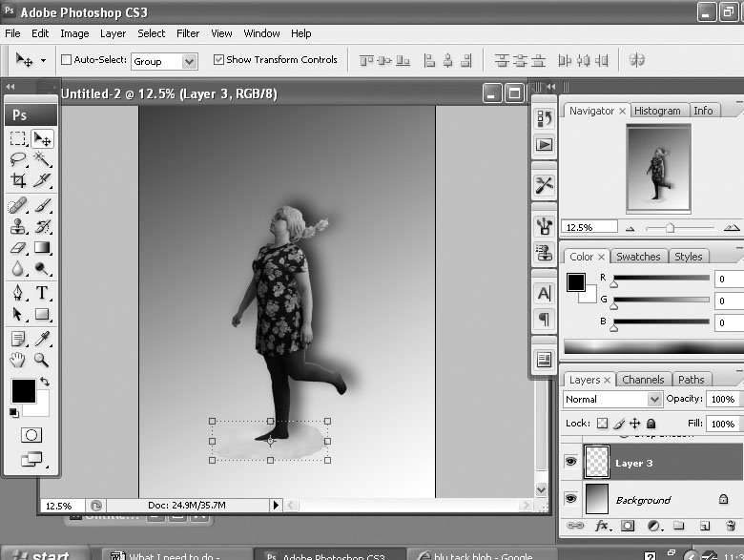Create a new layer
Screen dimensions: 744x560
705,526
